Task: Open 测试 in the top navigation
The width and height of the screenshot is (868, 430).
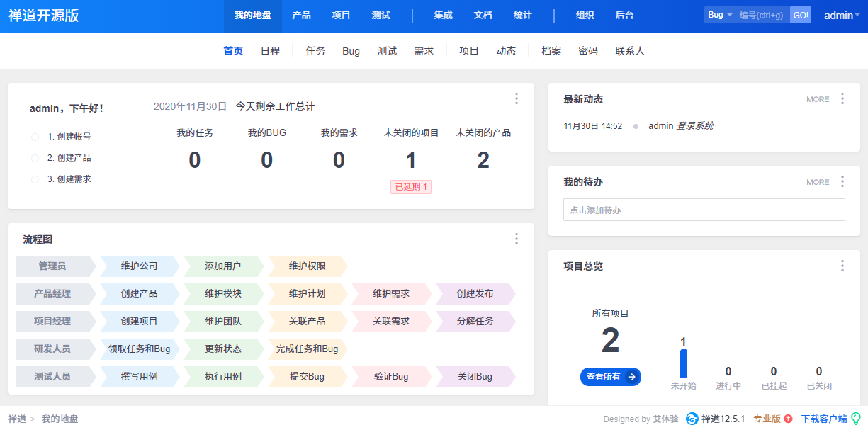Action: coord(381,15)
